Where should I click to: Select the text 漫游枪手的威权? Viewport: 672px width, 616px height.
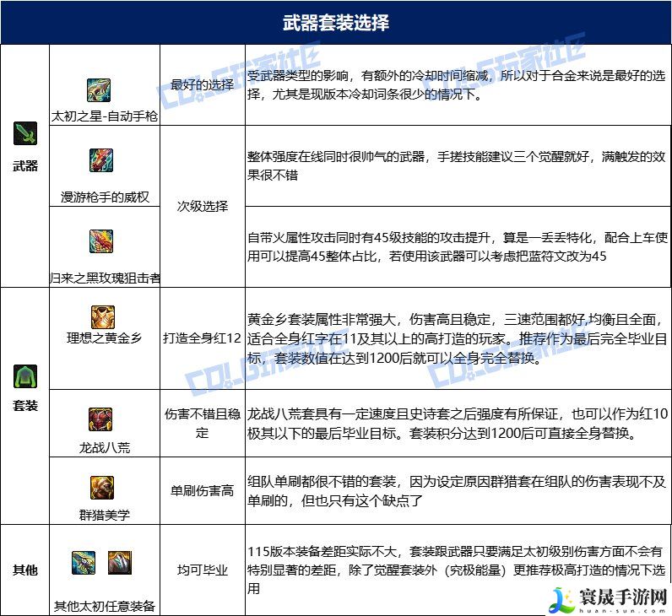(105, 197)
